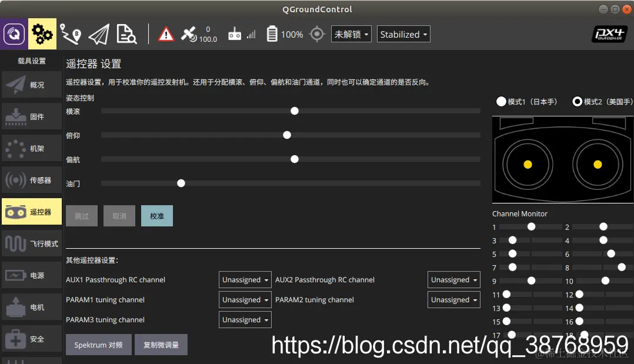Click the red warning triangle indicator
The height and width of the screenshot is (364, 634).
tap(165, 34)
